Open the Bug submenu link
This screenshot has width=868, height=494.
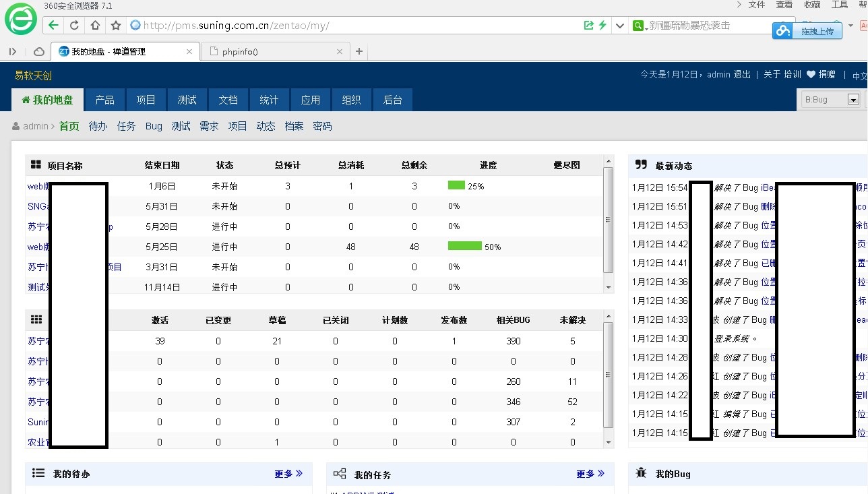[154, 126]
